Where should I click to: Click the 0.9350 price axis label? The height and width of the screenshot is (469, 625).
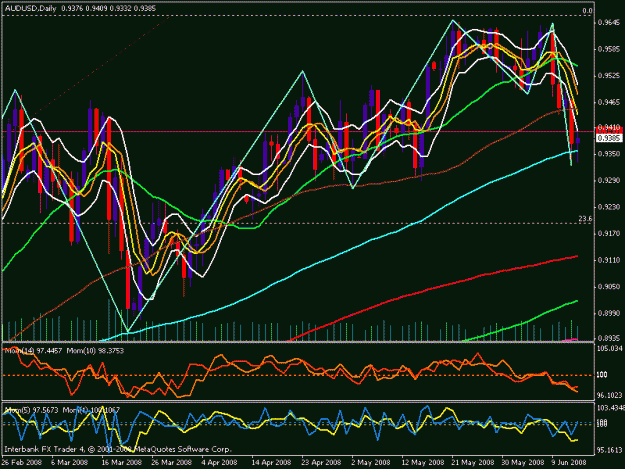pos(609,153)
